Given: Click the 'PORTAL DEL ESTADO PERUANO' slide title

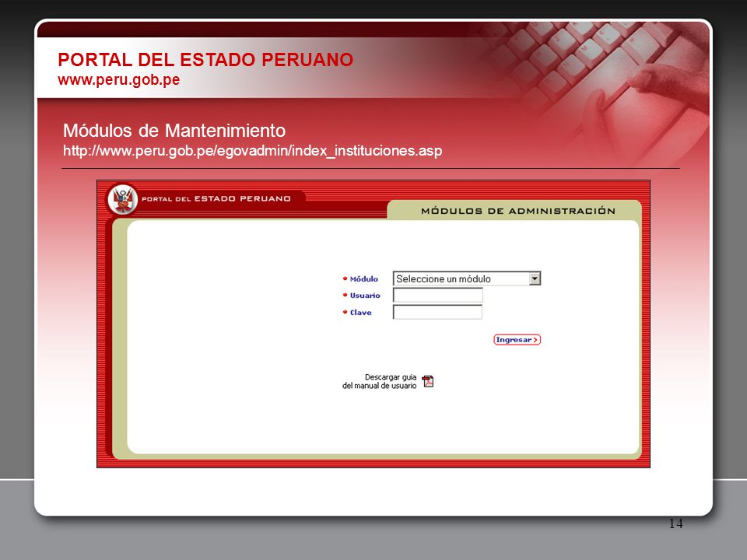Looking at the screenshot, I should pos(205,60).
